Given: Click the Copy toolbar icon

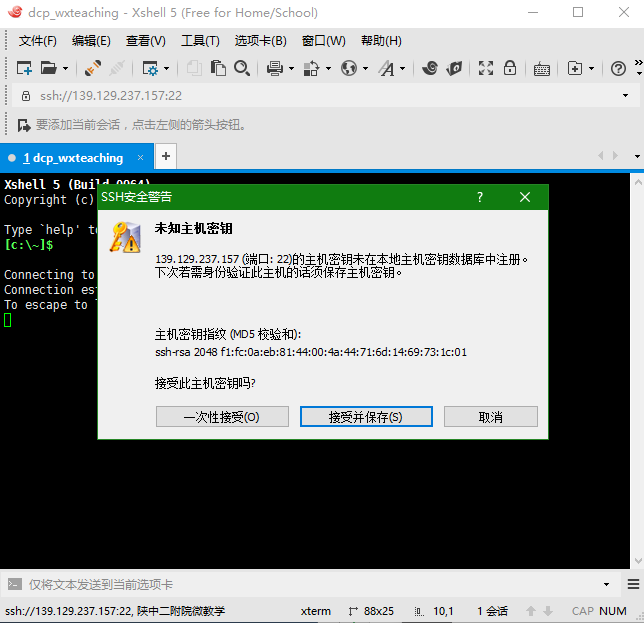Looking at the screenshot, I should click(194, 68).
